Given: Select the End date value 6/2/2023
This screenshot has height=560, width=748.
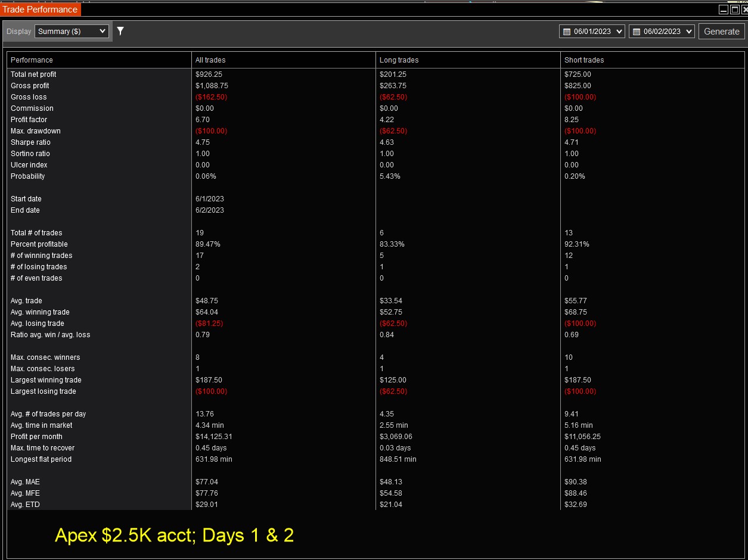Looking at the screenshot, I should [x=210, y=210].
